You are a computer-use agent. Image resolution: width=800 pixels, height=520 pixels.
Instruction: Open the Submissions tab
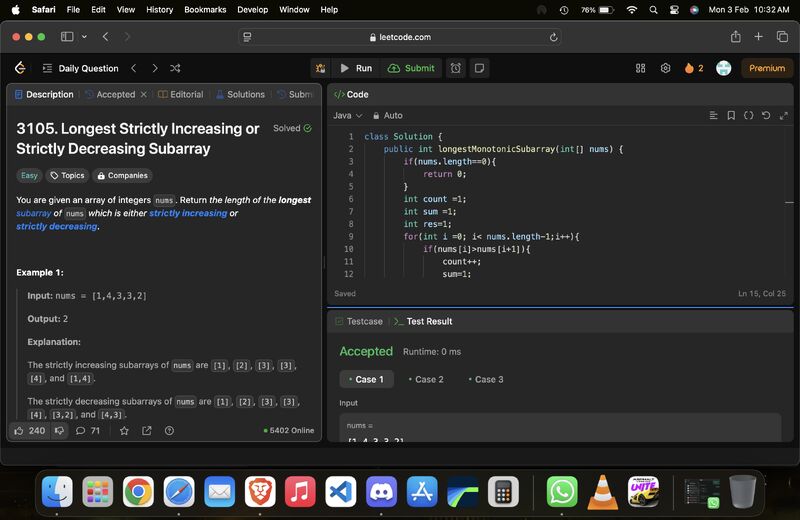coord(295,94)
